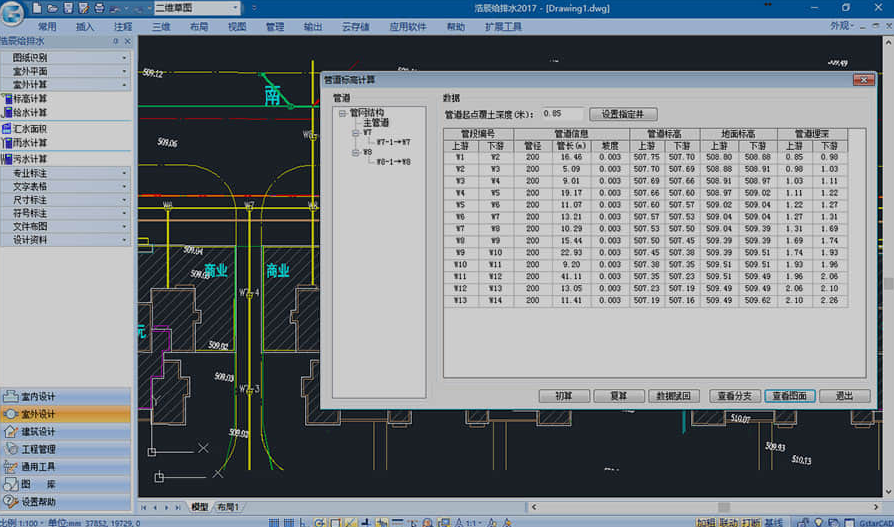The height and width of the screenshot is (527, 894).
Task: Click the Print icon in quick access toolbar
Action: 99,8
